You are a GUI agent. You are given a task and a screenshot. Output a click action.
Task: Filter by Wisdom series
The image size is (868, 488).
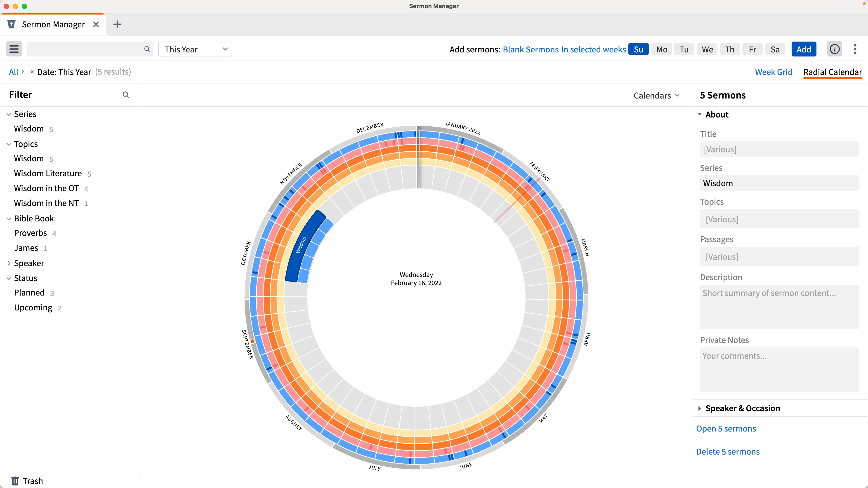click(x=29, y=129)
